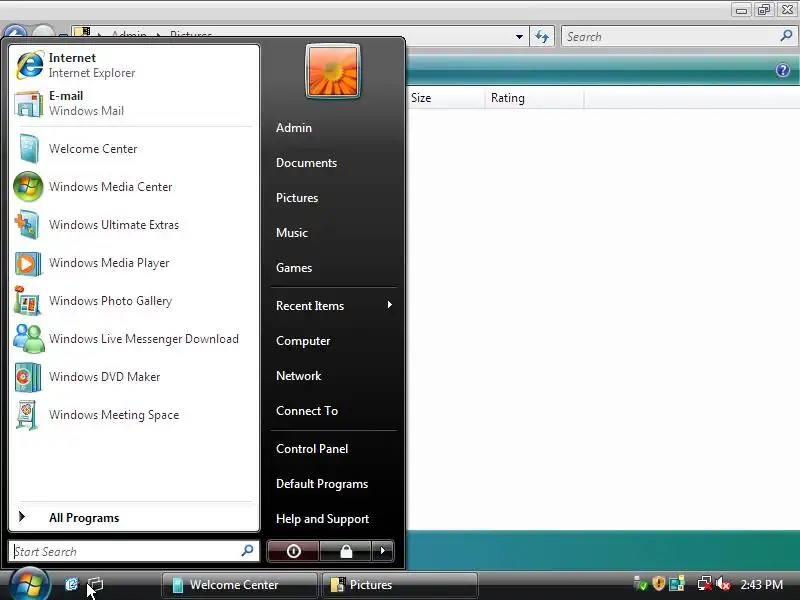Open the Internet Explorer icon in Start menu
800x600 pixels.
click(30, 65)
